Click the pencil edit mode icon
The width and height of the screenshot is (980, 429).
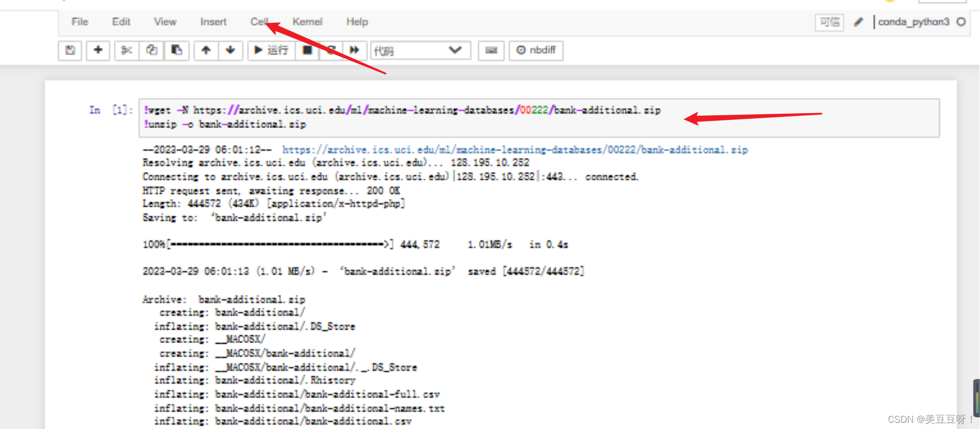[x=858, y=22]
